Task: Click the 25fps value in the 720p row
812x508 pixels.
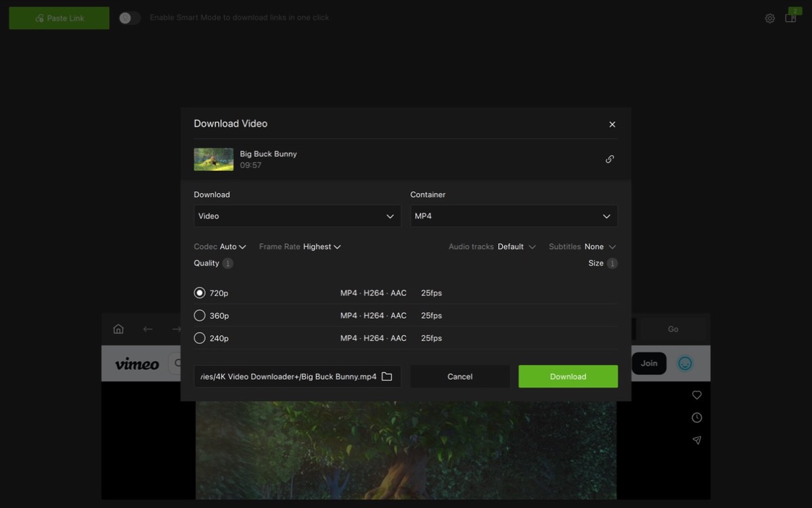Action: click(x=431, y=293)
